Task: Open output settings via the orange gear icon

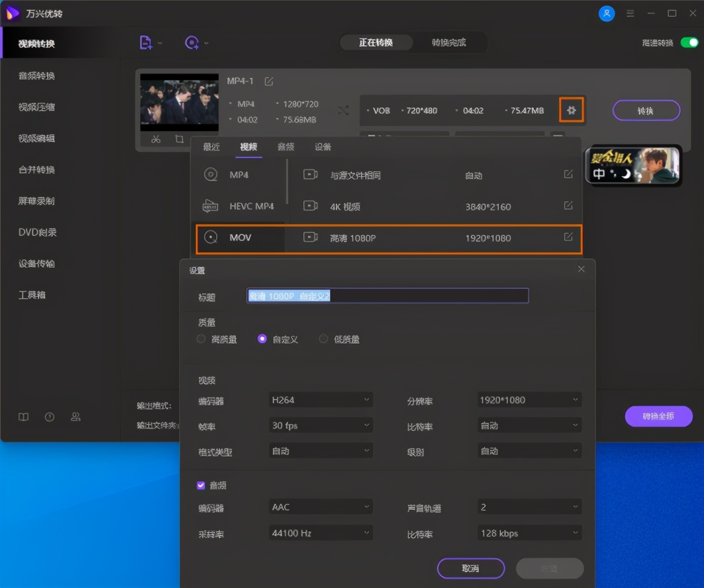Action: [x=571, y=110]
